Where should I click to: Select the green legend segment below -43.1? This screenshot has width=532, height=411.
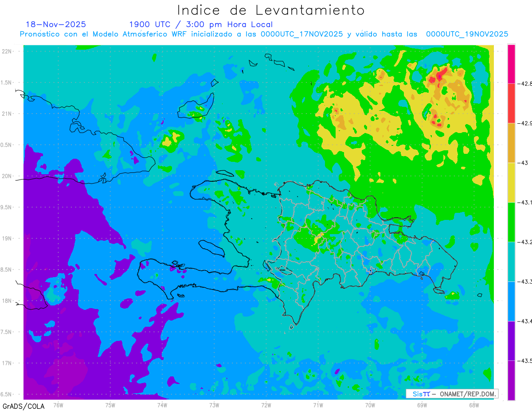point(511,222)
